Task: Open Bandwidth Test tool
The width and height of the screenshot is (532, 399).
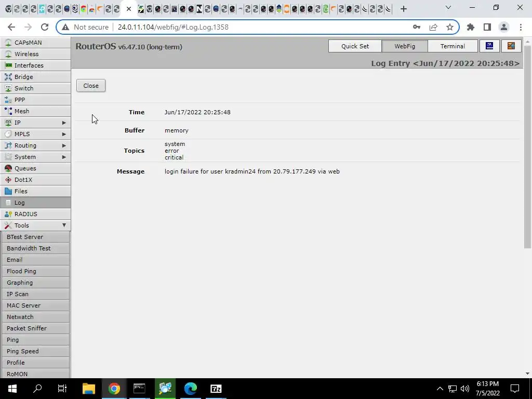Action: (x=35, y=248)
